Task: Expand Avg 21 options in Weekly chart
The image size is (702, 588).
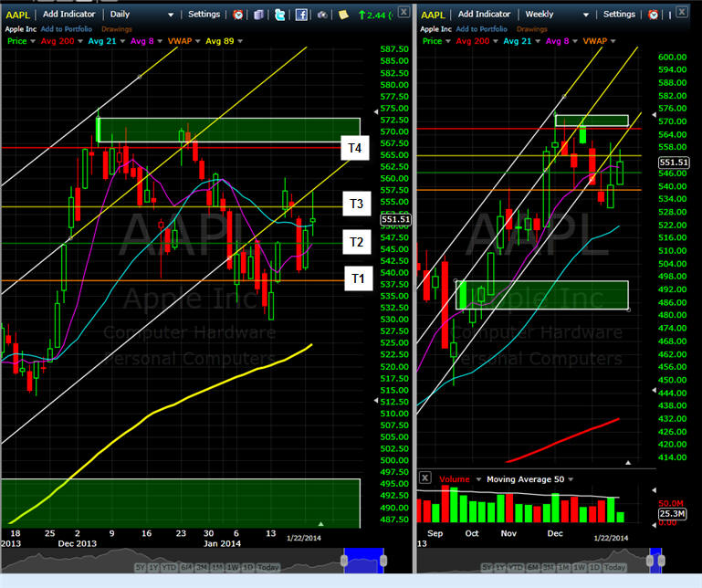Action: click(538, 41)
